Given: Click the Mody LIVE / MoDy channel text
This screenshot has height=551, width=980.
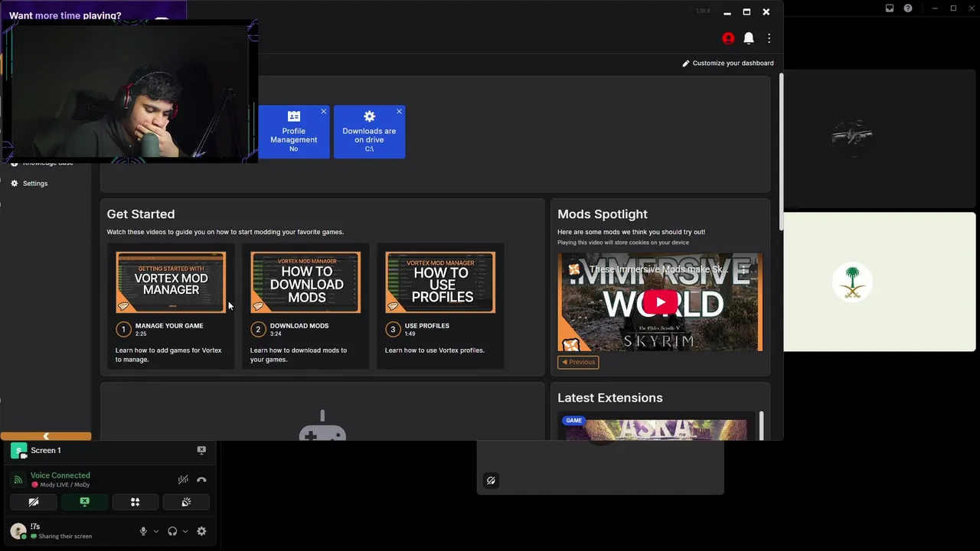Looking at the screenshot, I should pos(64,485).
